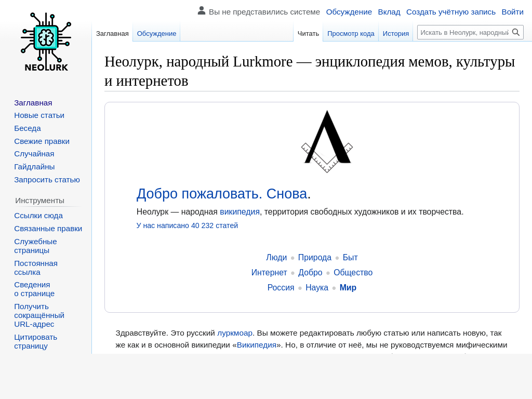Open Новые статьи in the sidebar
Image resolution: width=532 pixels, height=399 pixels.
coord(39,115)
